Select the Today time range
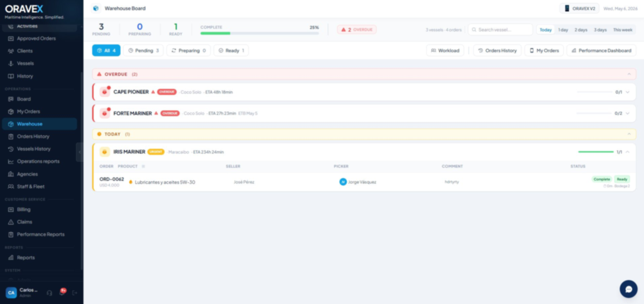This screenshot has width=644, height=304. tap(545, 30)
